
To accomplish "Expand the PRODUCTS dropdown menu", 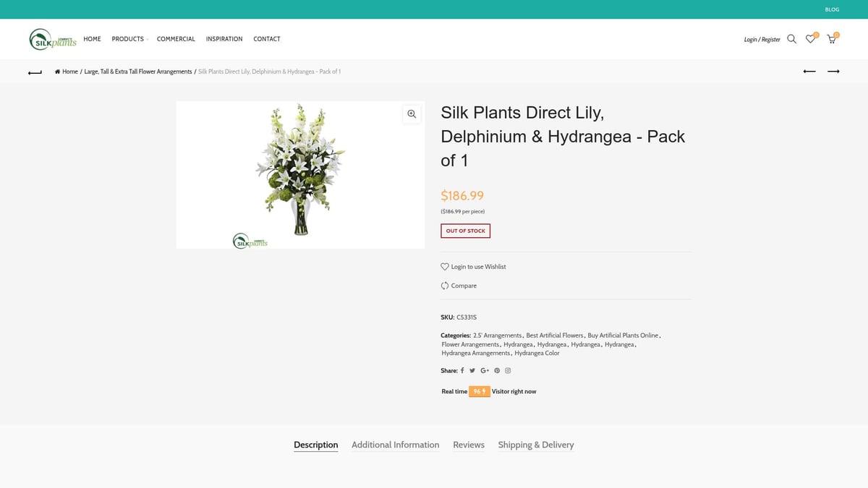I will click(x=129, y=39).
